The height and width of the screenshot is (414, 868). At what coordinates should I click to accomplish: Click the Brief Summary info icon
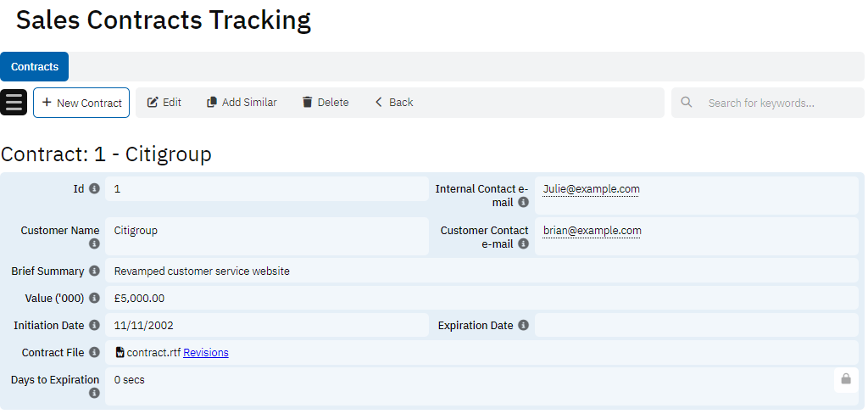point(94,271)
